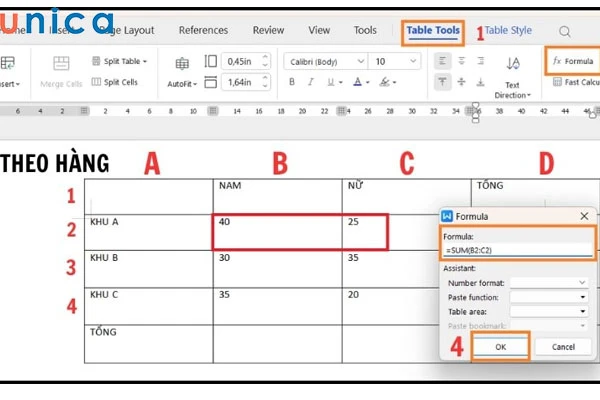Toggle italic formatting
This screenshot has height=400, width=600.
click(x=311, y=82)
